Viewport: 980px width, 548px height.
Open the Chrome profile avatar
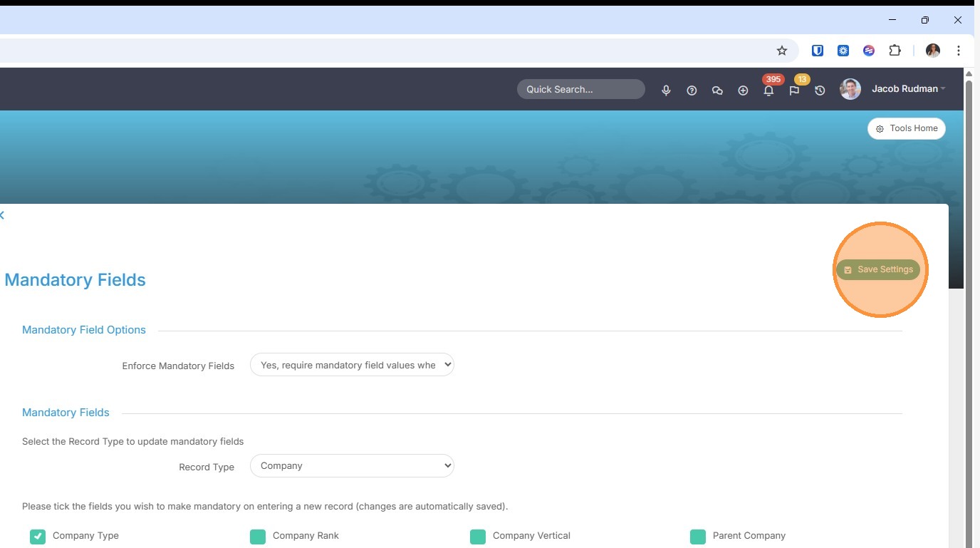point(933,51)
